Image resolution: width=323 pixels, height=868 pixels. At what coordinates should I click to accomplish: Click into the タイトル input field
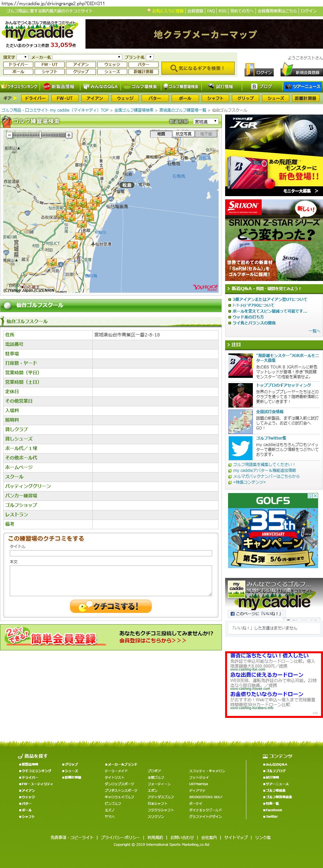pyautogui.click(x=111, y=553)
